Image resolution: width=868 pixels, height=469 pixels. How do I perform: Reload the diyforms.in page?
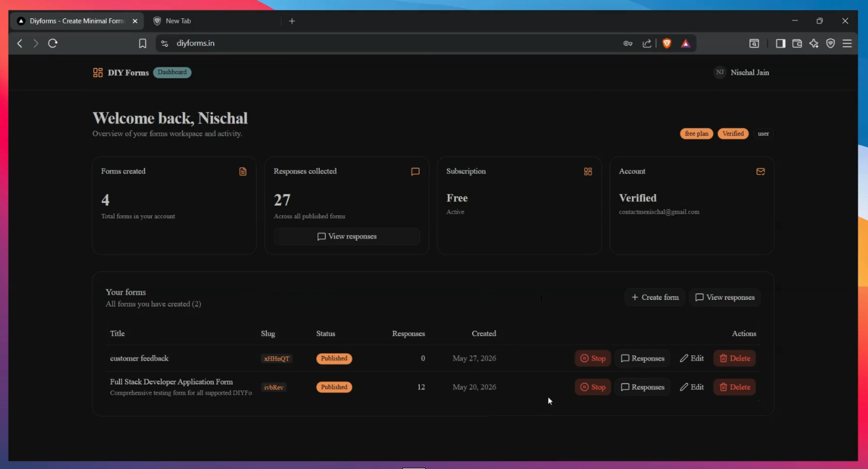[53, 43]
